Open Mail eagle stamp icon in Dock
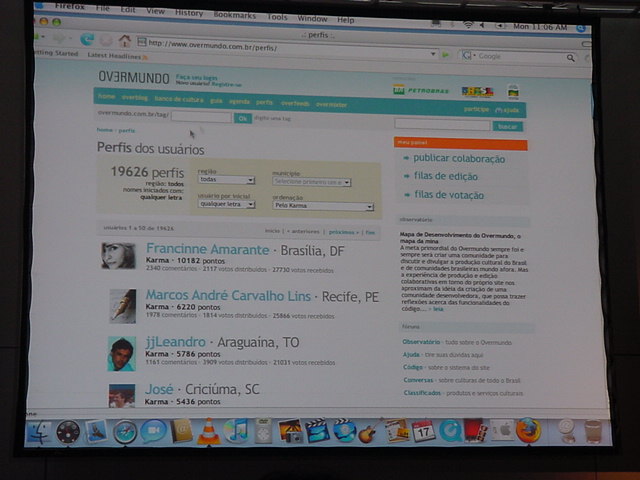The width and height of the screenshot is (640, 480). tap(96, 431)
